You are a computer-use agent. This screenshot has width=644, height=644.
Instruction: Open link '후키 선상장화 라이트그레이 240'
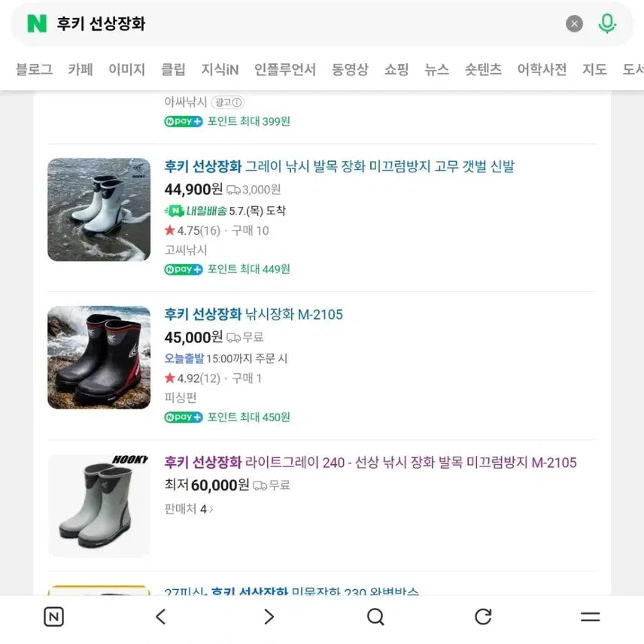pos(370,463)
